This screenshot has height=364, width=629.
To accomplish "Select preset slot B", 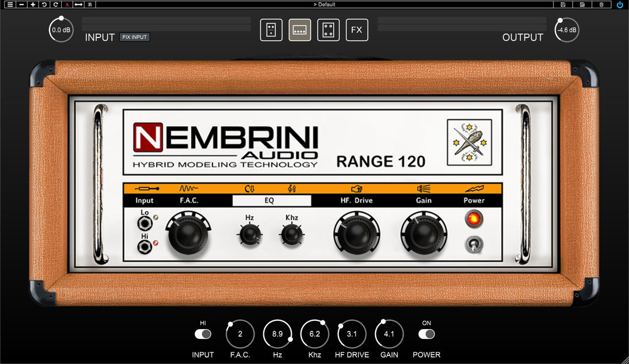I will coord(90,5).
